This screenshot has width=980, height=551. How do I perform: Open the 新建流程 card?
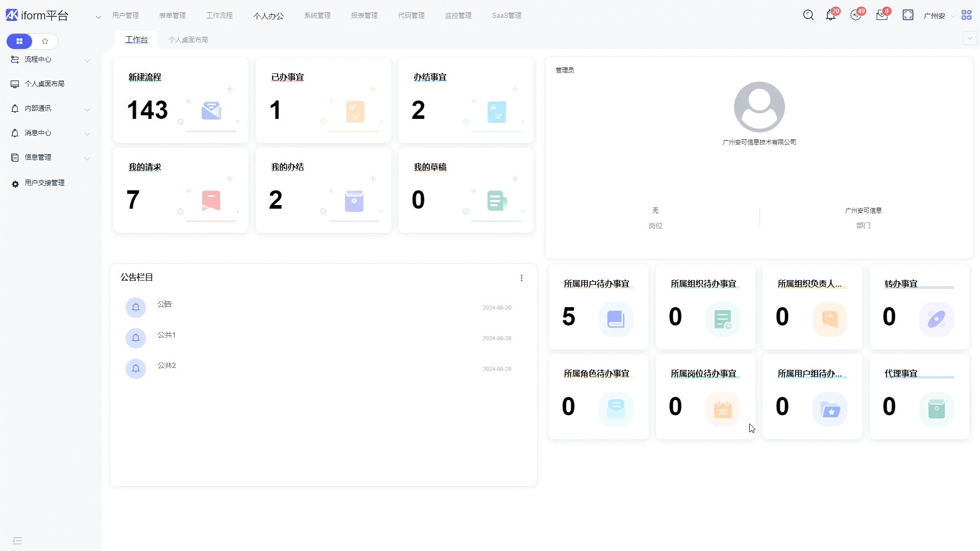pyautogui.click(x=180, y=100)
